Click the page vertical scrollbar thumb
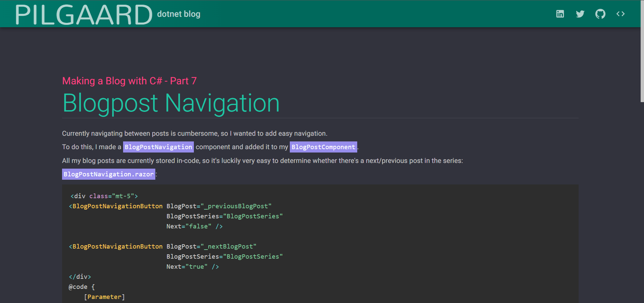The image size is (644, 303). pos(642,51)
